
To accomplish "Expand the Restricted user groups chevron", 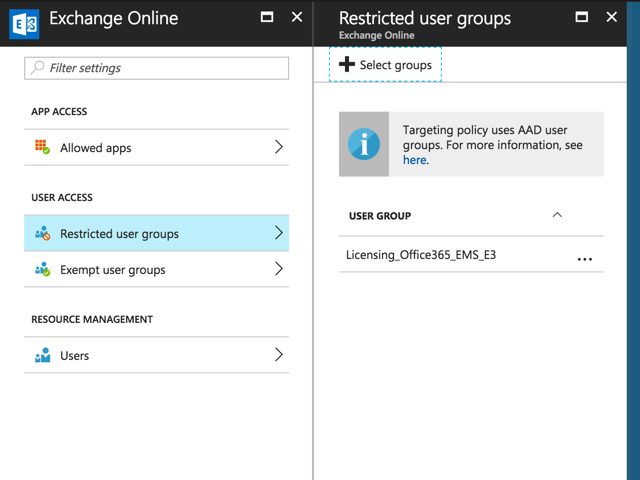I will pyautogui.click(x=279, y=233).
